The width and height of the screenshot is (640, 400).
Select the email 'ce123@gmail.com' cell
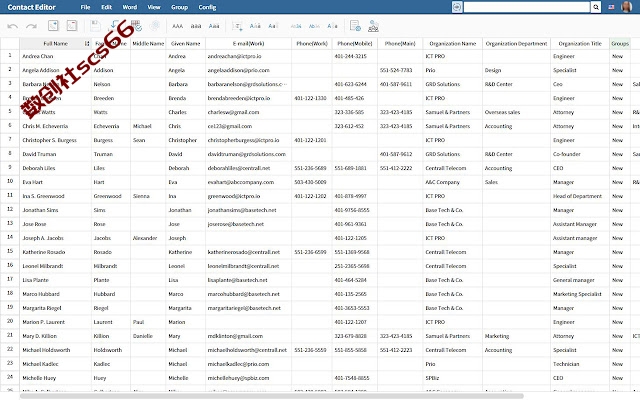249,126
